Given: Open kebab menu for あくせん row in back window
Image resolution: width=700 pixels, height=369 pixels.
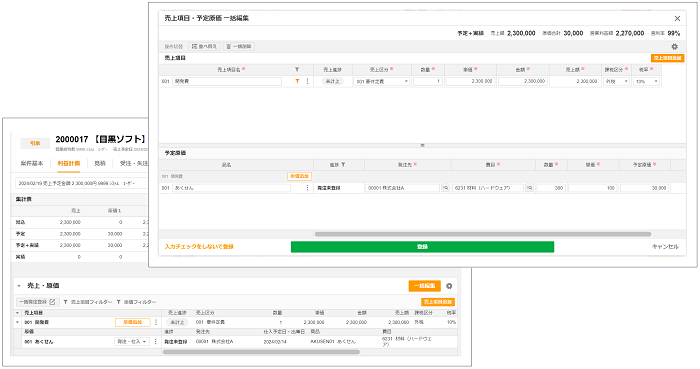Looking at the screenshot, I should 155,341.
